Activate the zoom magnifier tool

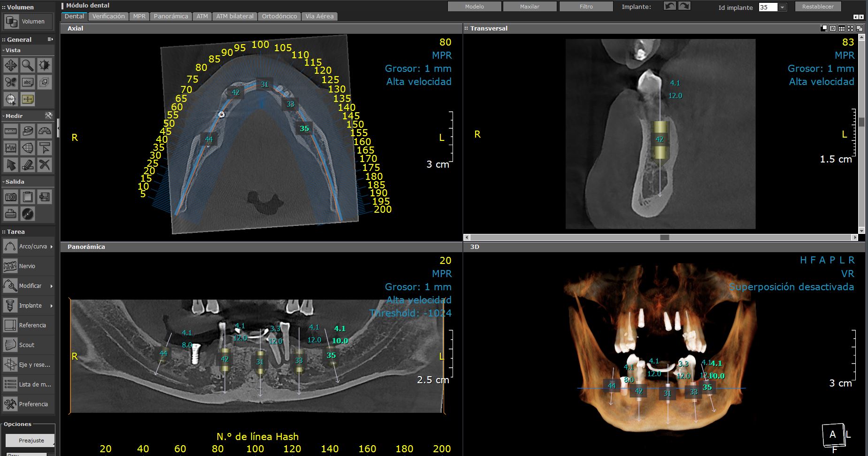click(28, 65)
